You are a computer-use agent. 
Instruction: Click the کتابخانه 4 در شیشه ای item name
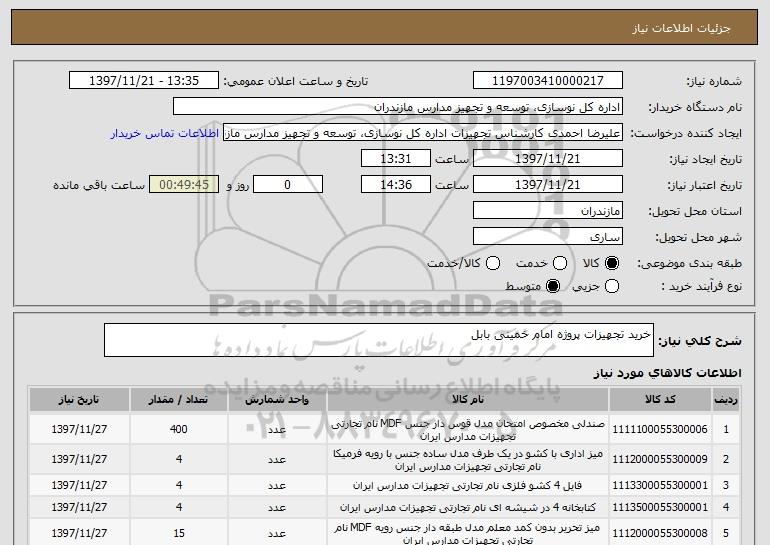point(468,507)
